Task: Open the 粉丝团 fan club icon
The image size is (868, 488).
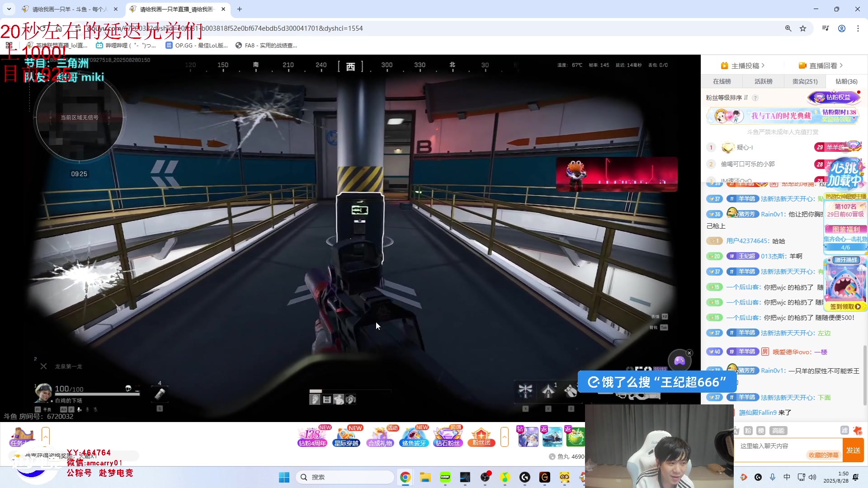Action: click(x=481, y=436)
